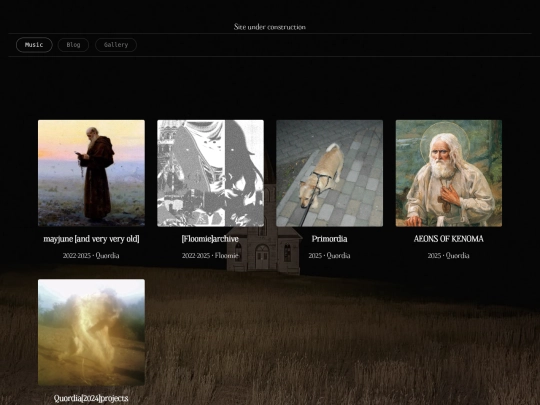This screenshot has width=540, height=405.
Task: Switch to the Blog tab
Action: (73, 45)
